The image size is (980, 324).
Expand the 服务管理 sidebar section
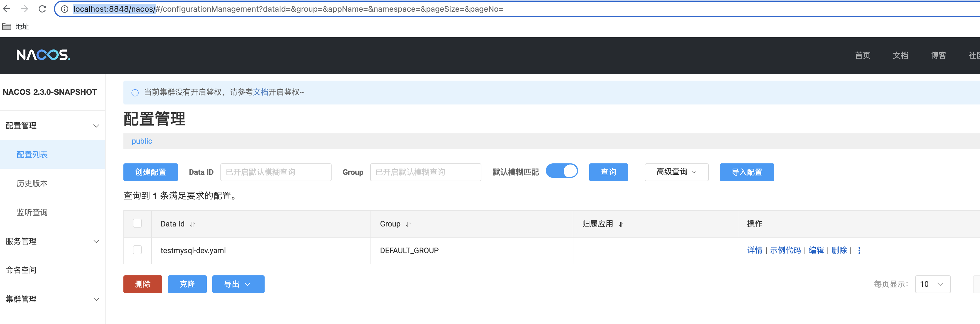(96, 241)
